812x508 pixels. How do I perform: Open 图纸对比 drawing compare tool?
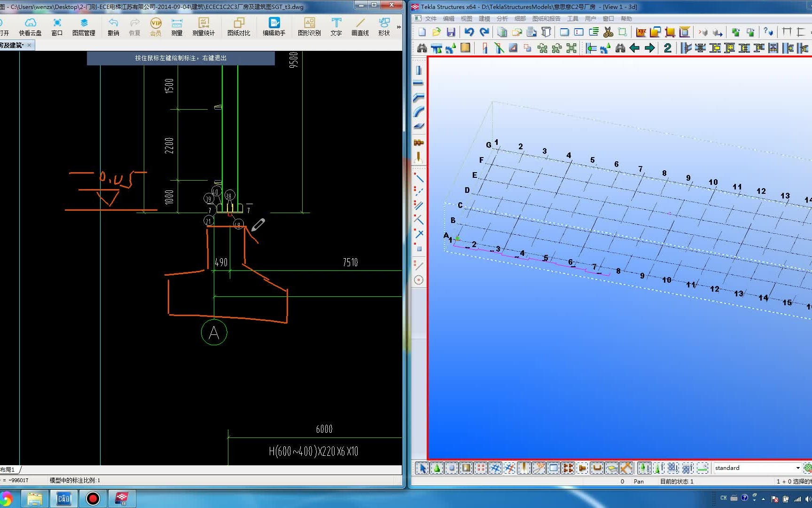239,27
